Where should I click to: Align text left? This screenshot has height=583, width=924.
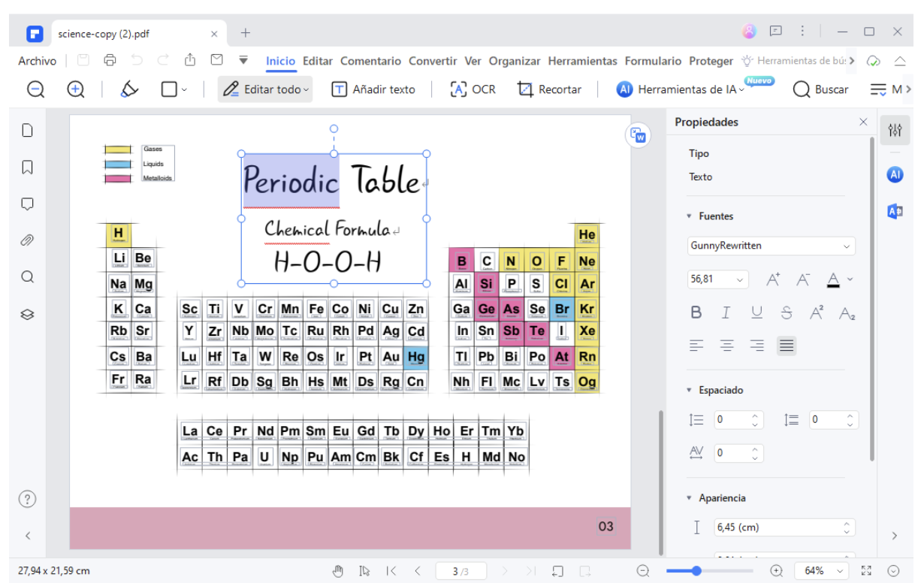point(696,346)
